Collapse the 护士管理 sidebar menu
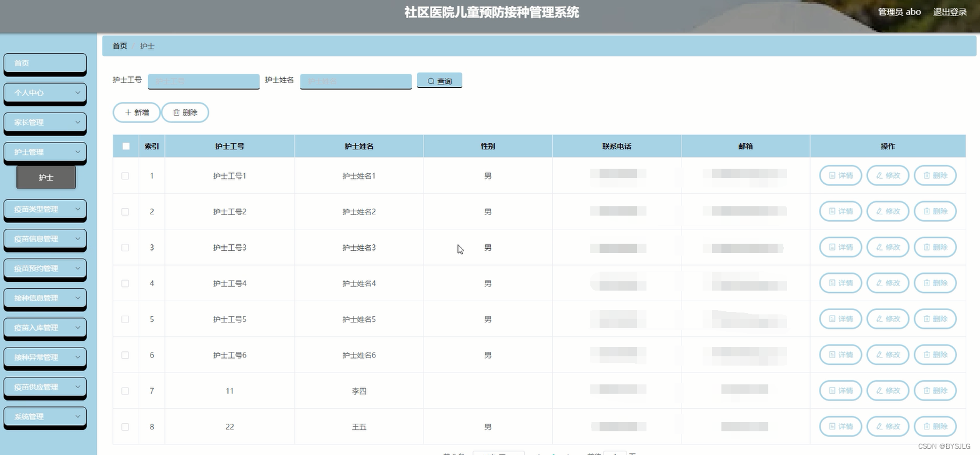 pos(45,152)
